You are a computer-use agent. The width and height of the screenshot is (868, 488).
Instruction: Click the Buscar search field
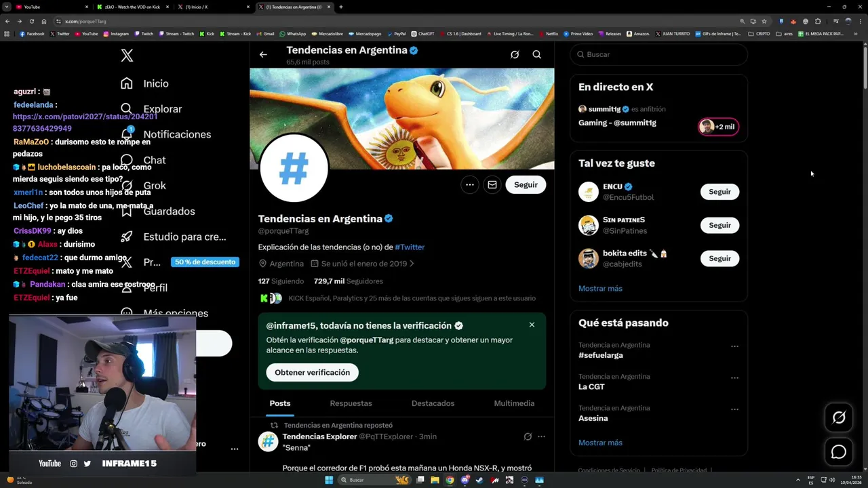click(x=658, y=54)
